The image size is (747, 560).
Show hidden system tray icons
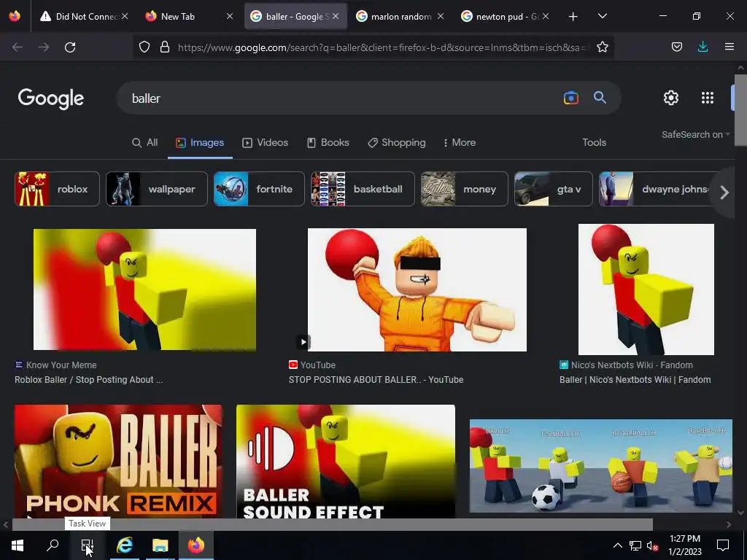pos(617,545)
